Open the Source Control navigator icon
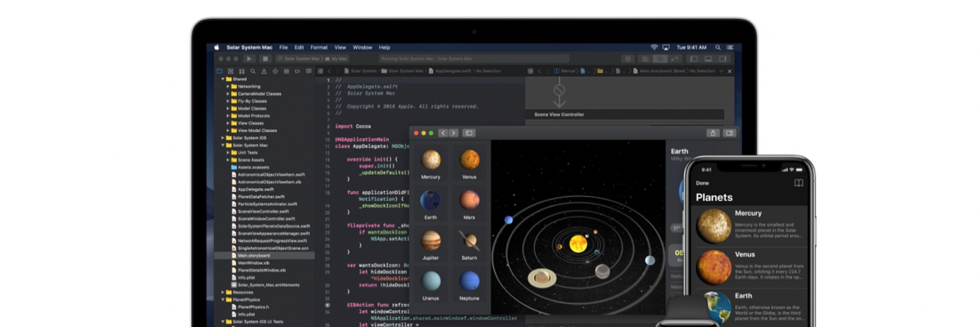Viewport: 980px width, 327px height. tap(230, 71)
